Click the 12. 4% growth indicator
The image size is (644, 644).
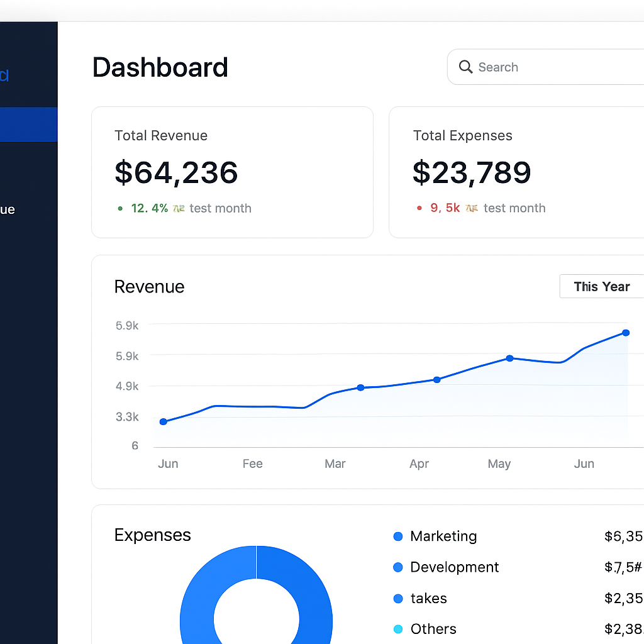[150, 208]
